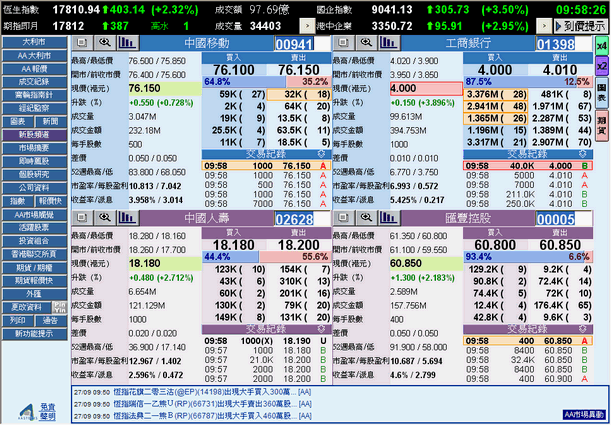Click the 87.5% / 12.5% bid-ask ratio bar

(x=528, y=82)
